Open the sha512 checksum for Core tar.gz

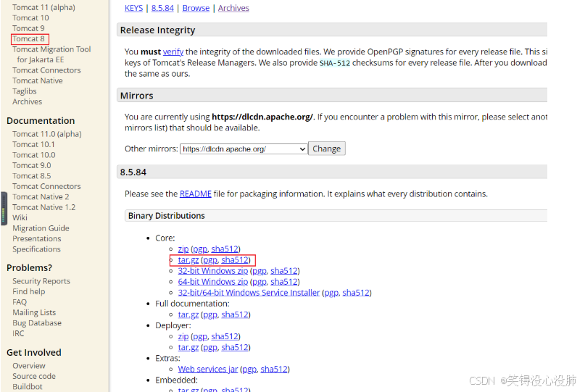235,259
